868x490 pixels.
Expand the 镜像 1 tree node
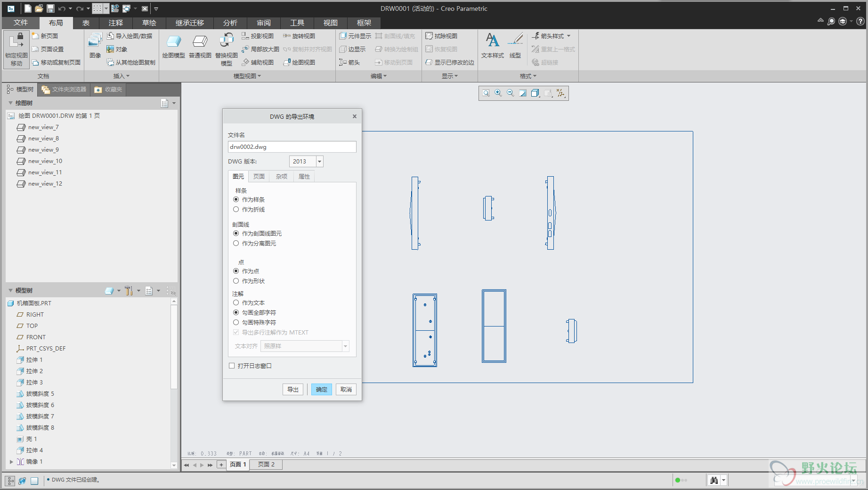tap(11, 462)
